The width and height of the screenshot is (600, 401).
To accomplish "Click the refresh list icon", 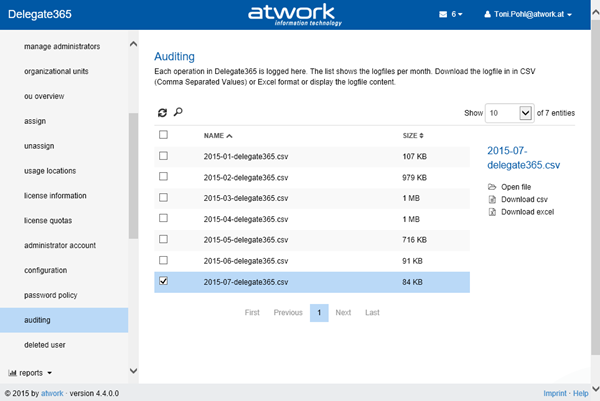I will 162,112.
